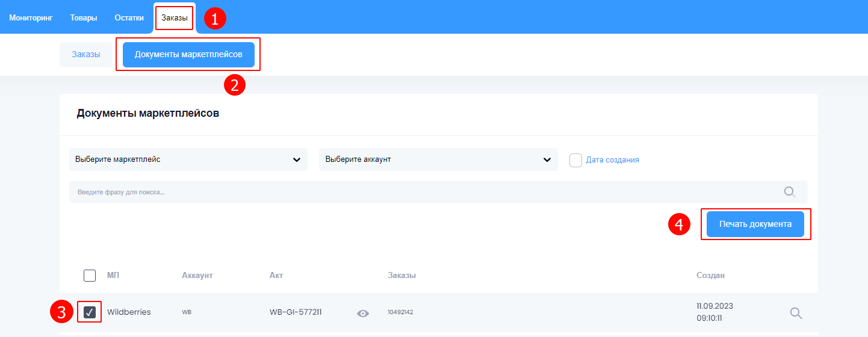Untick the Wildberries row checkbox

pos(90,312)
